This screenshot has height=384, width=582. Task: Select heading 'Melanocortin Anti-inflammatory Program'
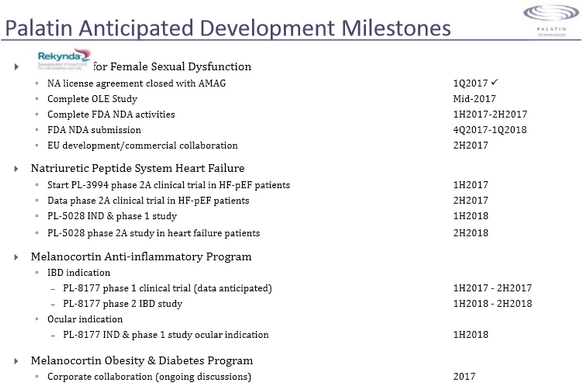point(141,257)
